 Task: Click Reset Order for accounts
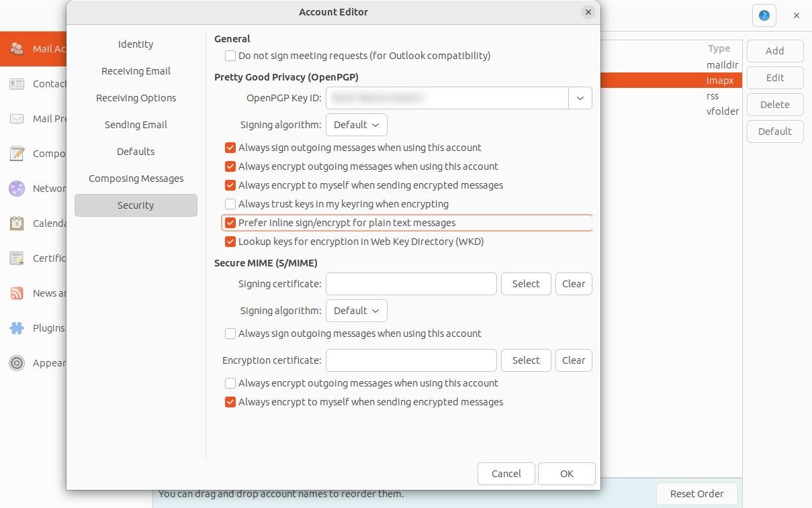[x=696, y=493]
